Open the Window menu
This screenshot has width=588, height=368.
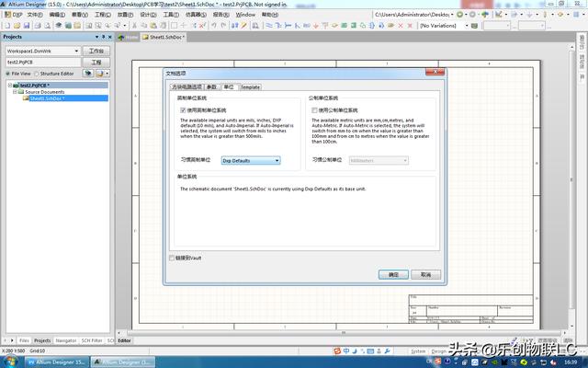(x=245, y=15)
